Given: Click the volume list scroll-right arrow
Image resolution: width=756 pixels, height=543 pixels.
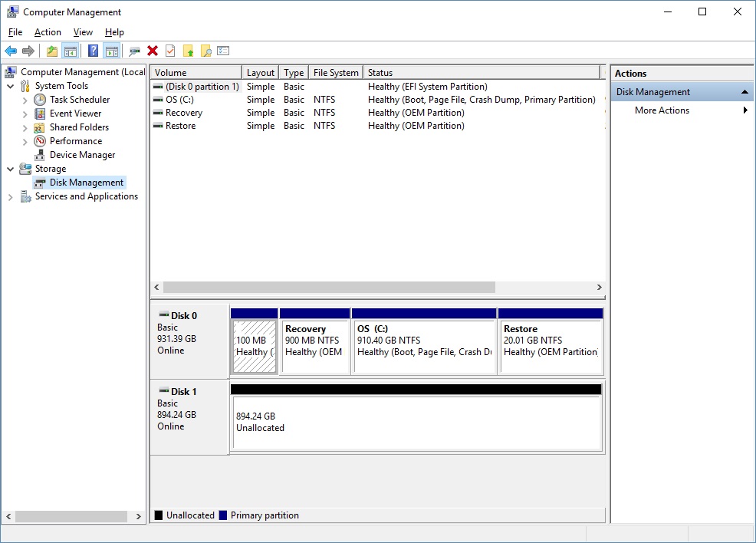Looking at the screenshot, I should (x=600, y=288).
